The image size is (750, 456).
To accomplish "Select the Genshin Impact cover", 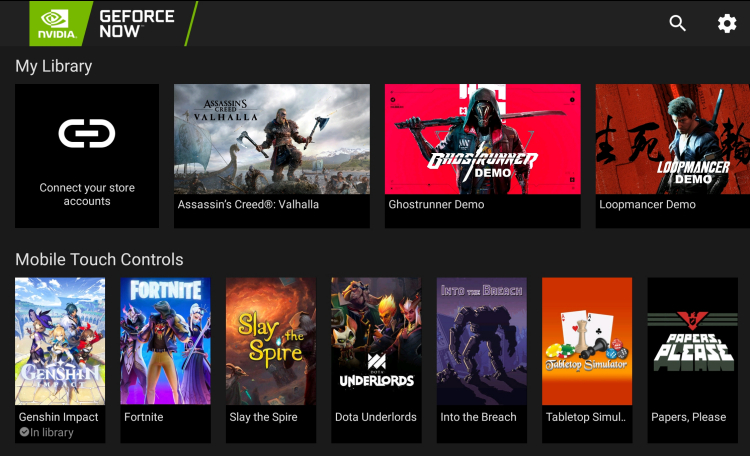I will pos(60,341).
